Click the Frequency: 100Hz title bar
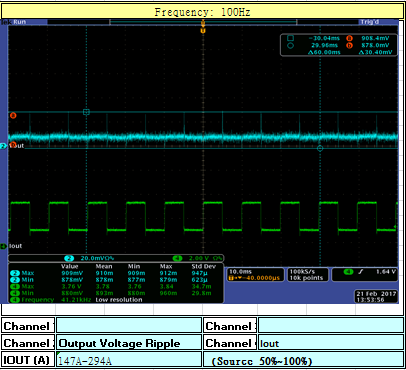 pyautogui.click(x=203, y=12)
